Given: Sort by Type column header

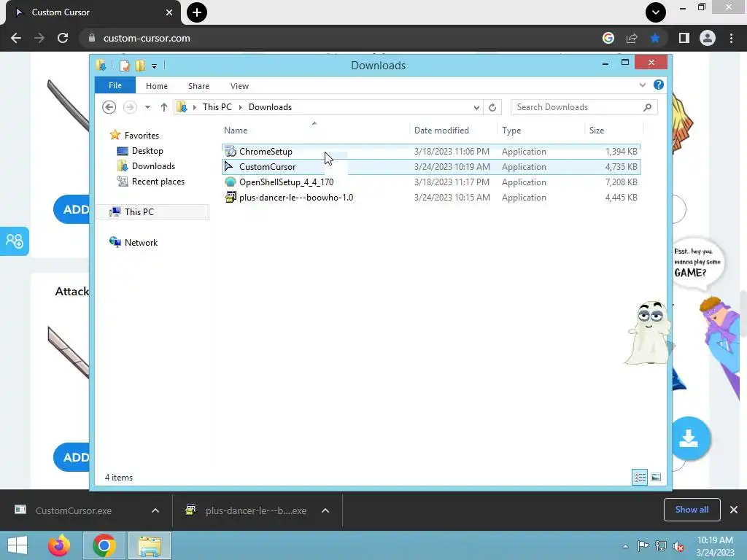Looking at the screenshot, I should point(541,130).
